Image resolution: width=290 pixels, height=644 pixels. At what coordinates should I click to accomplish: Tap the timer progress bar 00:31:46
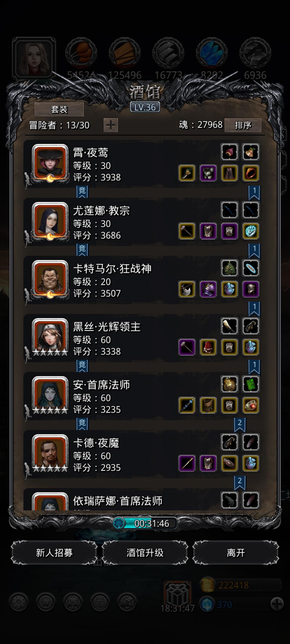pyautogui.click(x=145, y=523)
